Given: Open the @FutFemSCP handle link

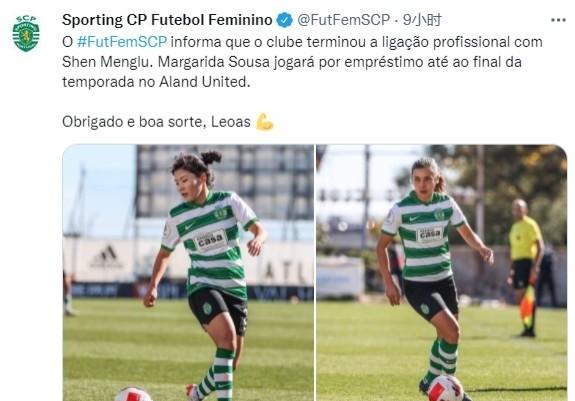Looking at the screenshot, I should 343,20.
